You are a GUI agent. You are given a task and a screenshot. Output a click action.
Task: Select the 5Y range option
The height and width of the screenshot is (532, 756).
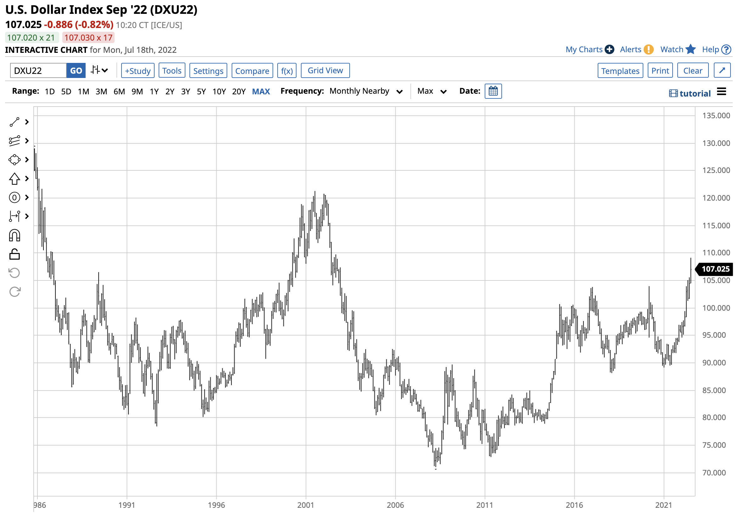[201, 91]
